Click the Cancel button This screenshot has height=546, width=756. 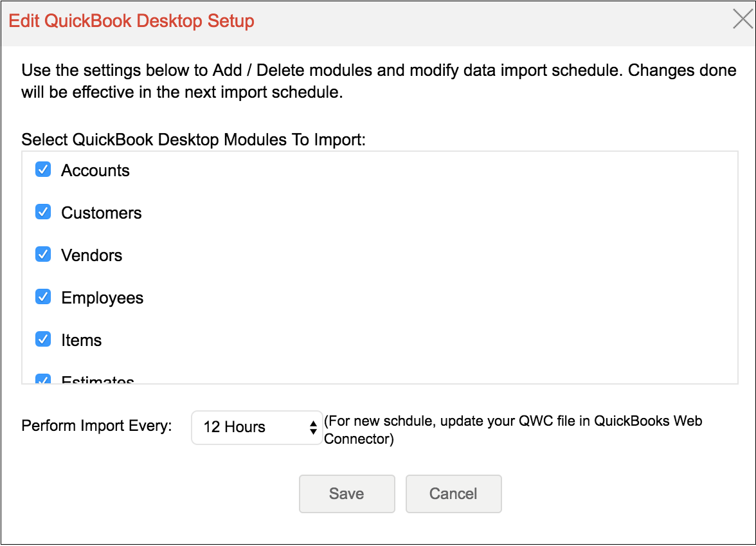coord(453,493)
